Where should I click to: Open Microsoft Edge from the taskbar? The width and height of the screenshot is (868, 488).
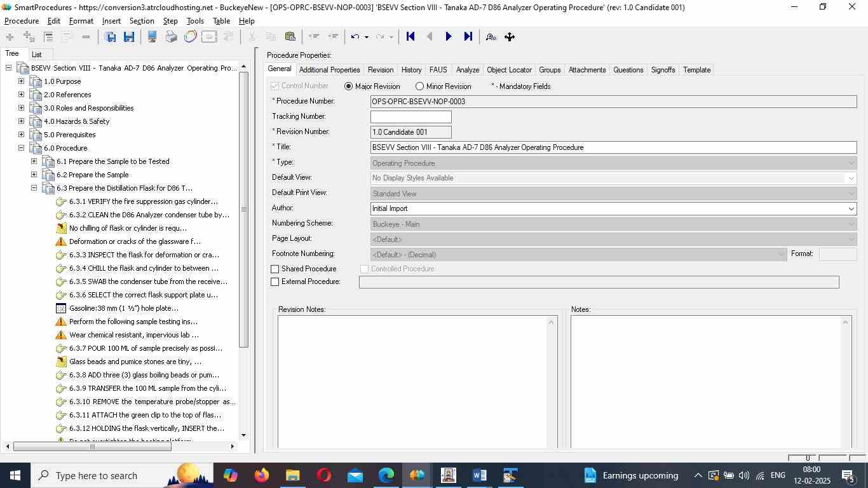[386, 475]
